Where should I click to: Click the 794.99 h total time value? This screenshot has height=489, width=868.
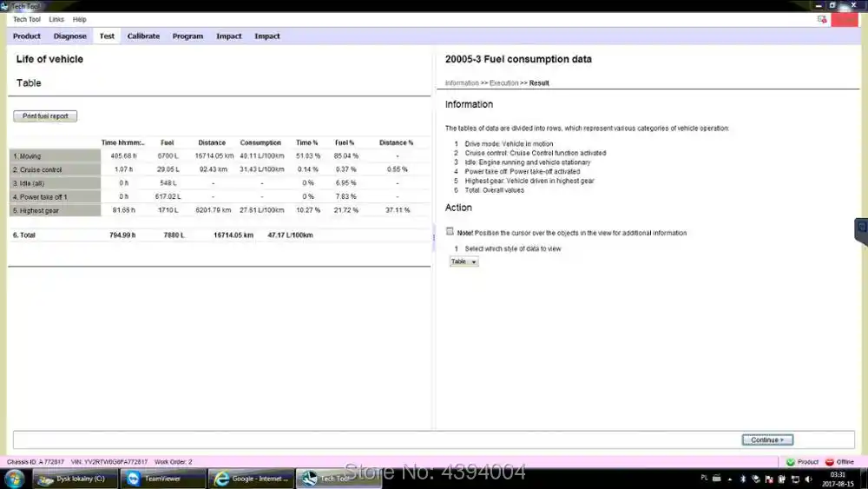[122, 235]
